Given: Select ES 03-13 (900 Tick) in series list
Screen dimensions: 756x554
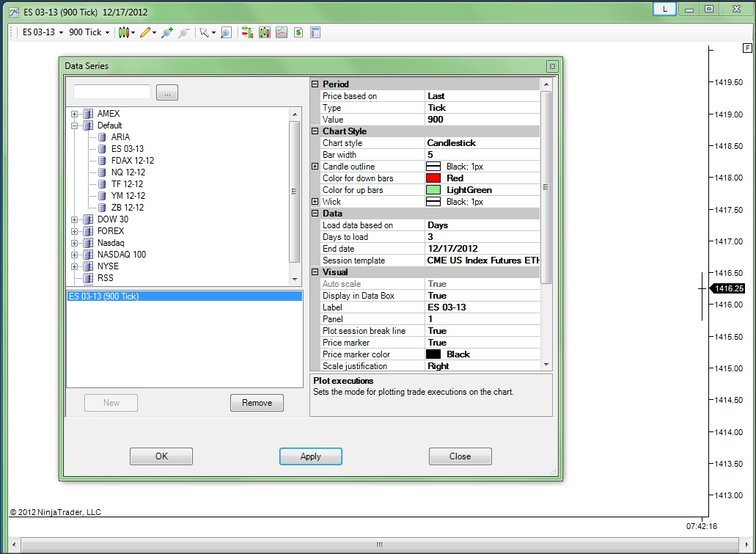Looking at the screenshot, I should pos(185,296).
